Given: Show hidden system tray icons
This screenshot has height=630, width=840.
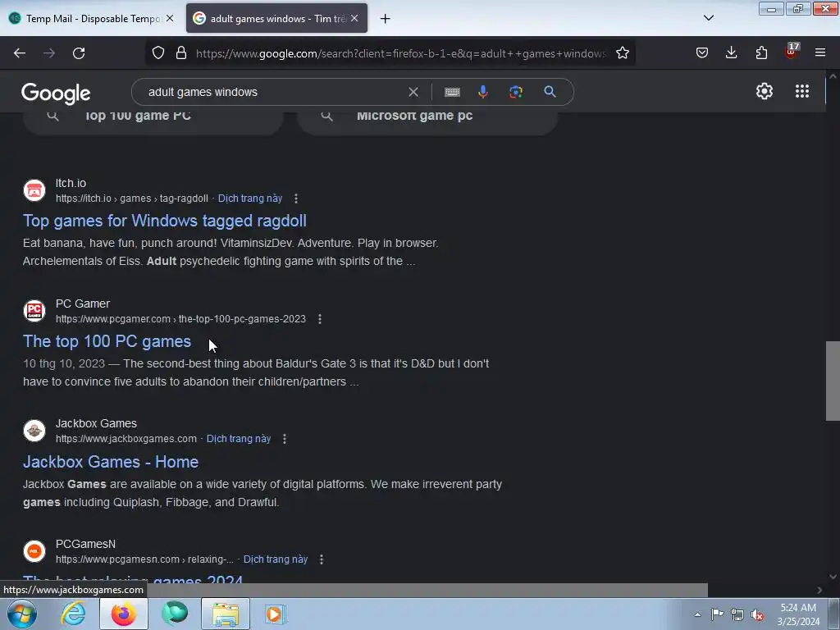Looking at the screenshot, I should [697, 615].
